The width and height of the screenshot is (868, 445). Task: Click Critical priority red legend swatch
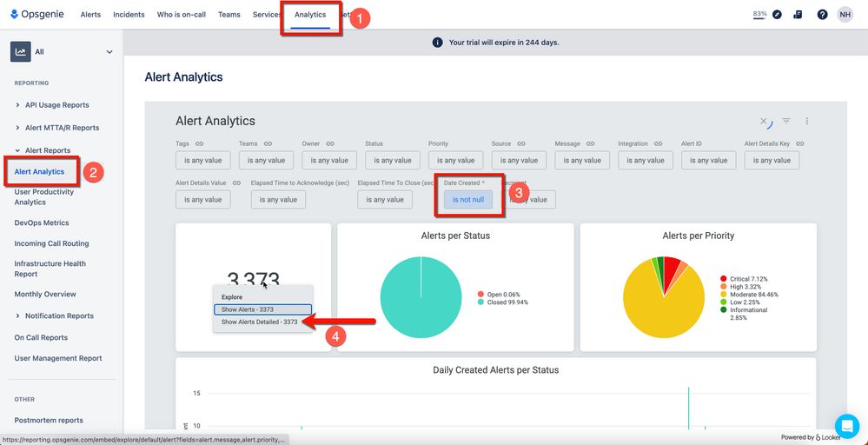[723, 279]
